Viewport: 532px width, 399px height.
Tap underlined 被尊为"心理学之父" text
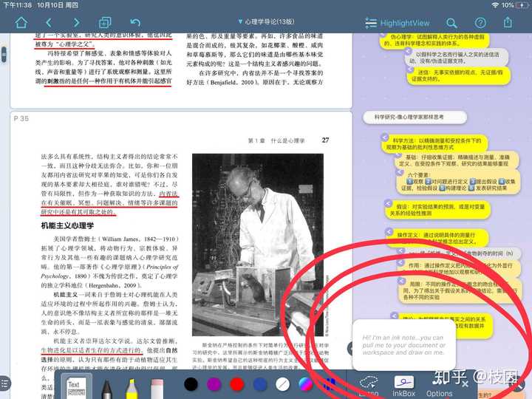[64, 44]
